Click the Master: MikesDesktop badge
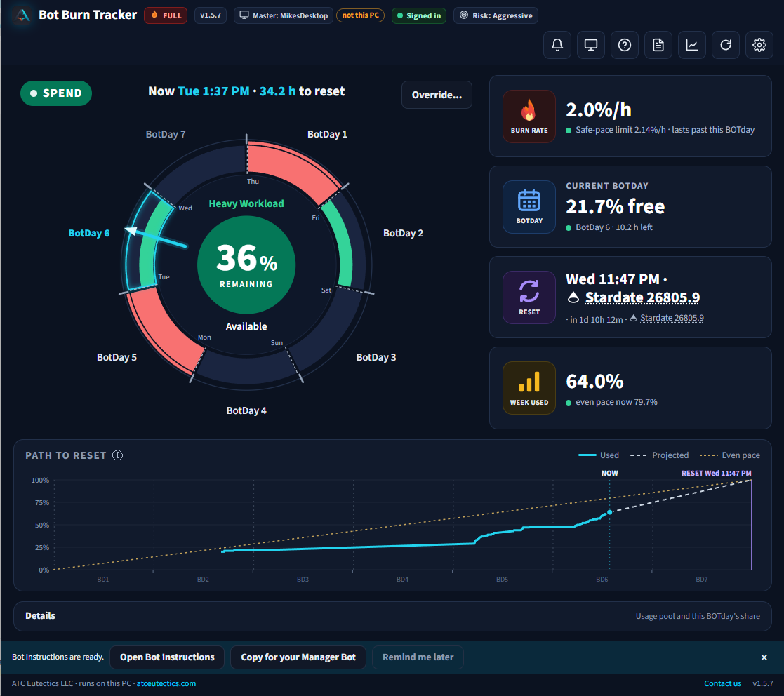The height and width of the screenshot is (696, 784). tap(284, 15)
